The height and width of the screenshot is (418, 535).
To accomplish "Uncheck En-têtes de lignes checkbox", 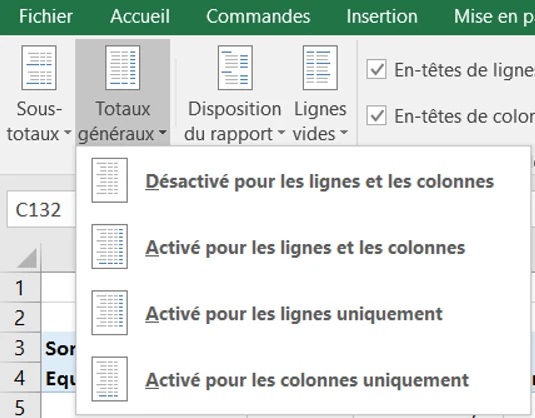I will click(376, 69).
